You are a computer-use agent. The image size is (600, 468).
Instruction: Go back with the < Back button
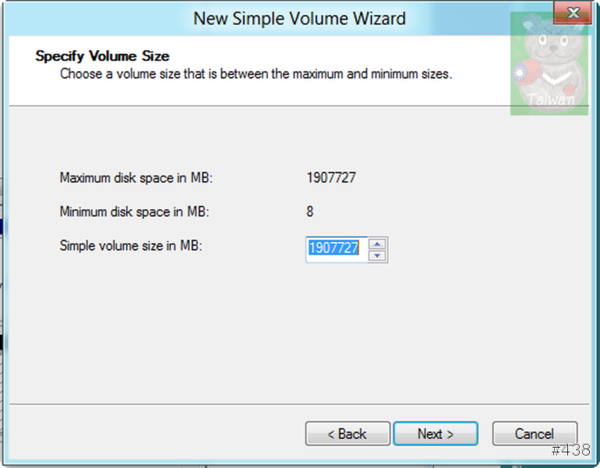tap(347, 434)
